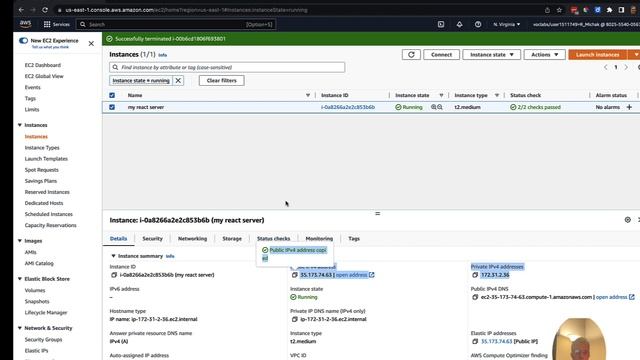
Task: Go to EC2 Dashboard in sidebar
Action: point(42,65)
